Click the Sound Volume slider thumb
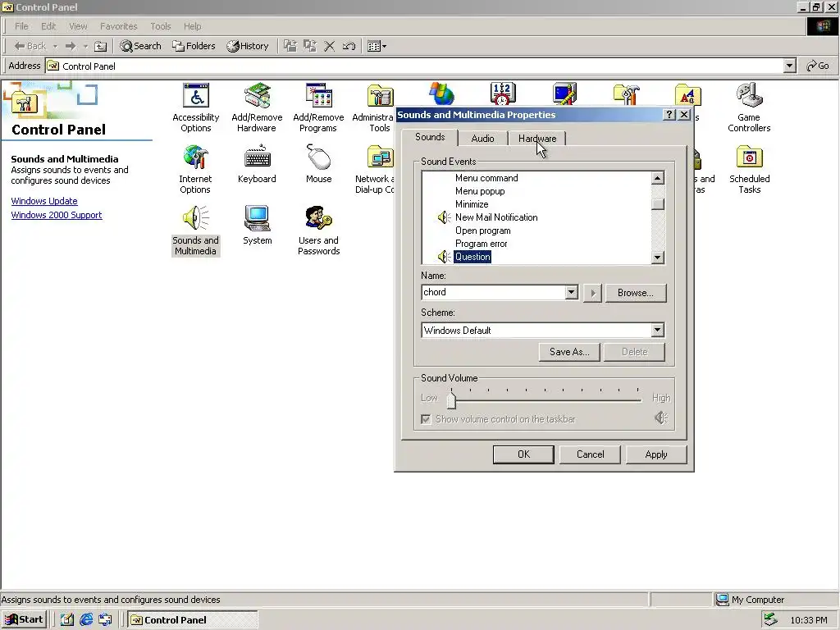 pos(452,400)
